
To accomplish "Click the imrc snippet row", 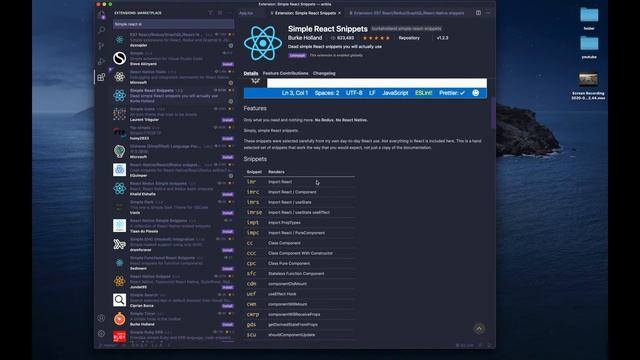I will point(299,192).
